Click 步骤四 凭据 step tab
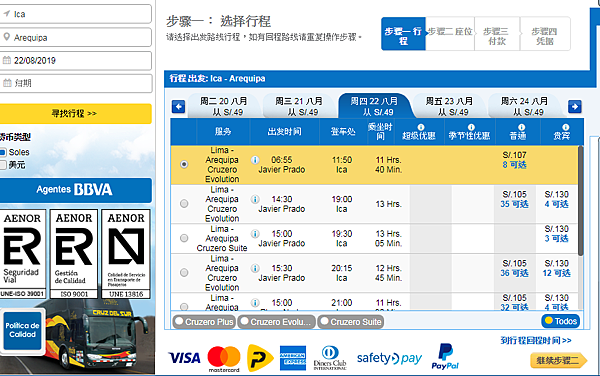600x376 pixels. 545,34
